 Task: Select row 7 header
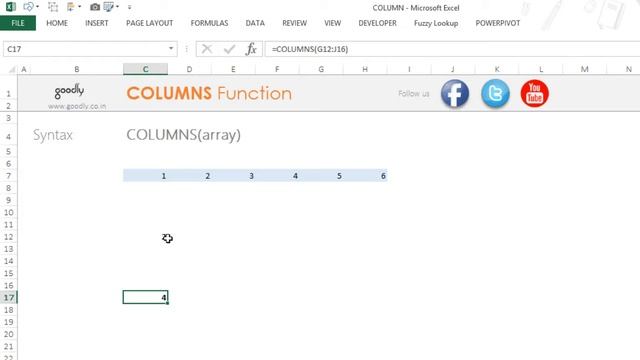(9, 176)
